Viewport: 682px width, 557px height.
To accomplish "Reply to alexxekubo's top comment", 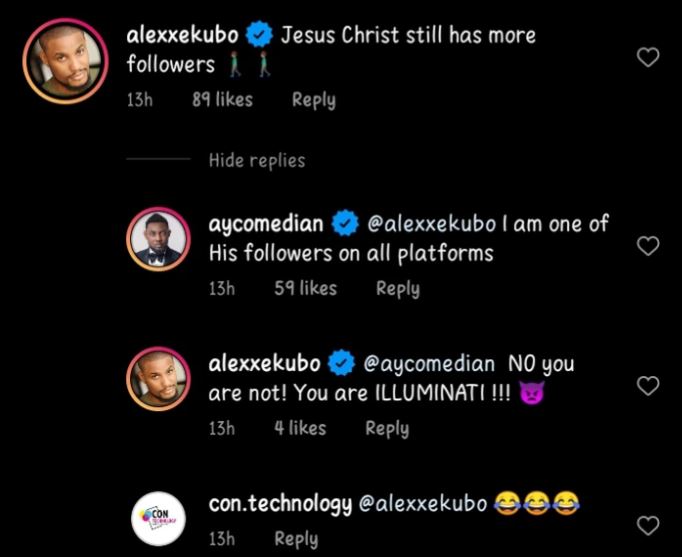I will 313,99.
